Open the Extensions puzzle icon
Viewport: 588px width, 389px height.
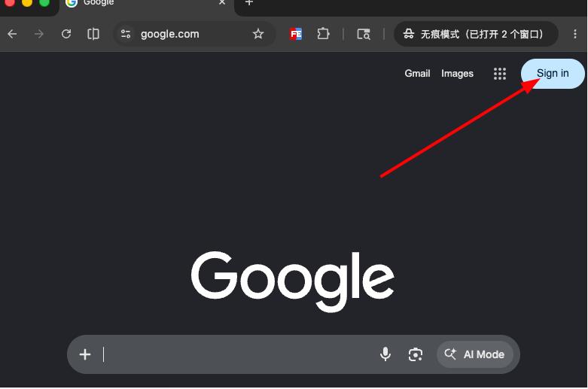point(323,34)
